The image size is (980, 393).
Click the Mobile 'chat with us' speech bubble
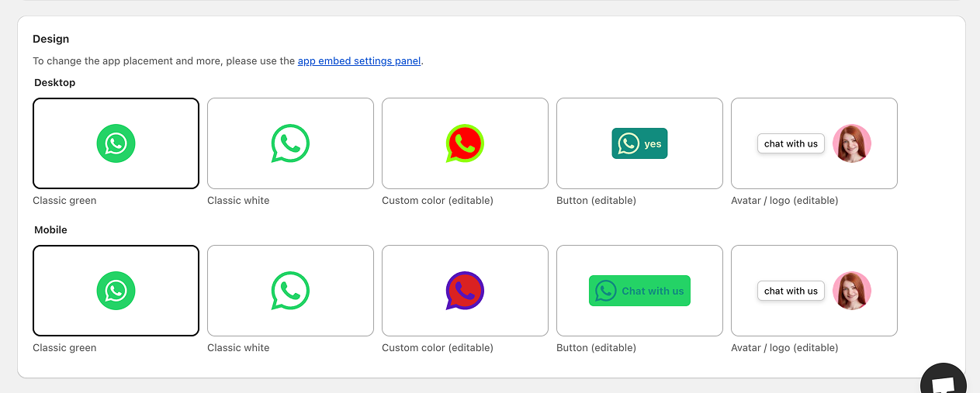[x=791, y=291]
